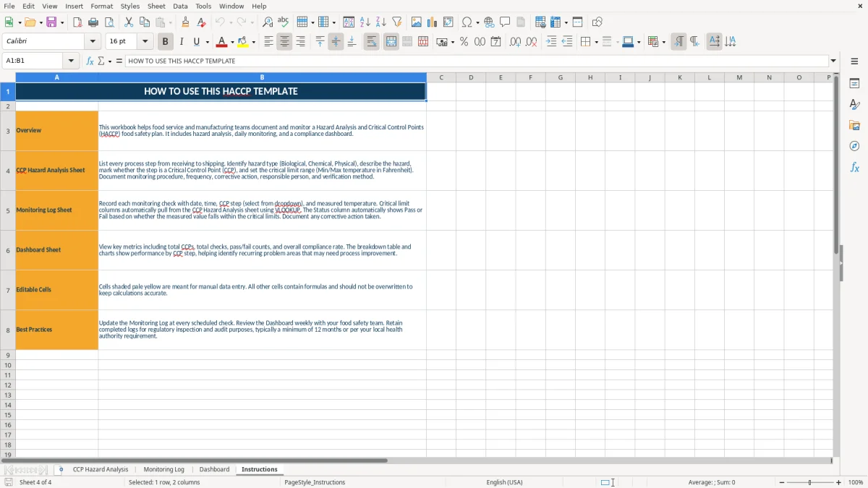Insert a hyperlink

coord(489,22)
